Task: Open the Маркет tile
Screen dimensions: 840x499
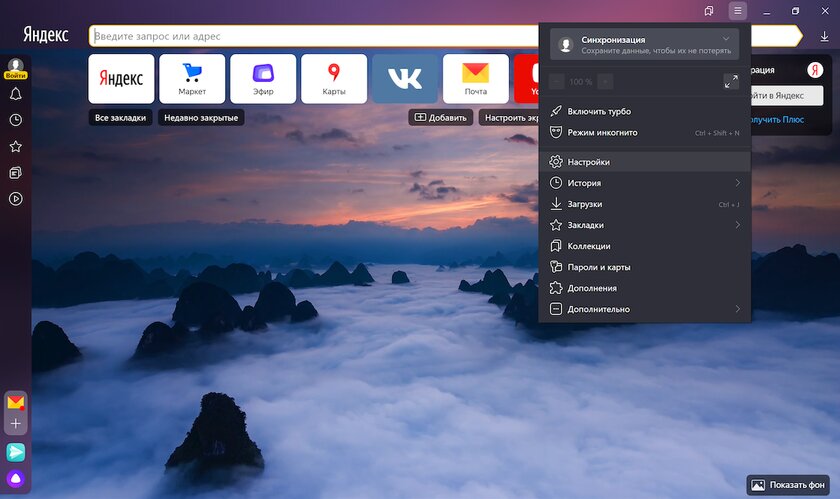Action: (x=192, y=79)
